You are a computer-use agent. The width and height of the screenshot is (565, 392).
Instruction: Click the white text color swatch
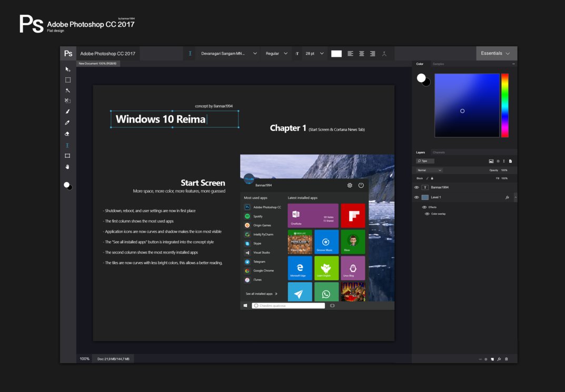point(336,54)
